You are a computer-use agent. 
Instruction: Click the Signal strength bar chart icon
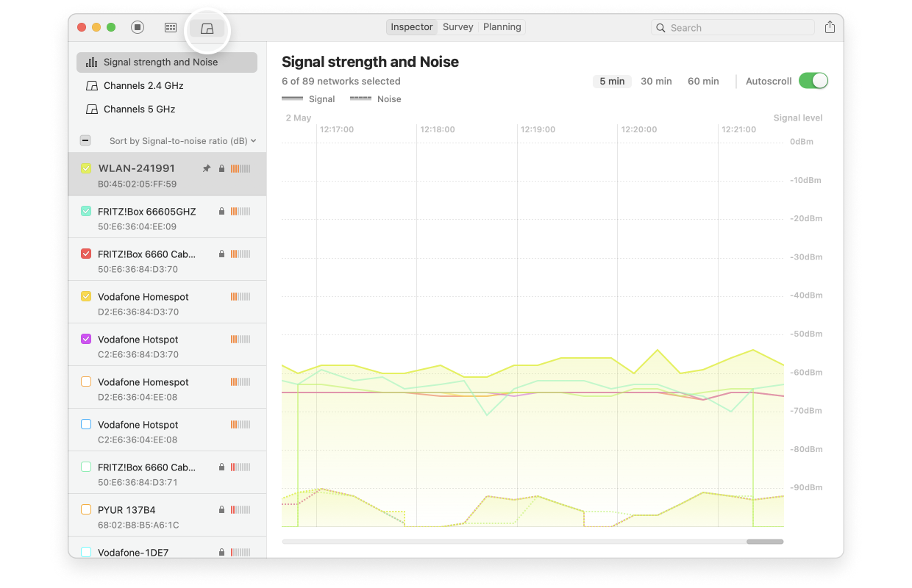click(92, 62)
